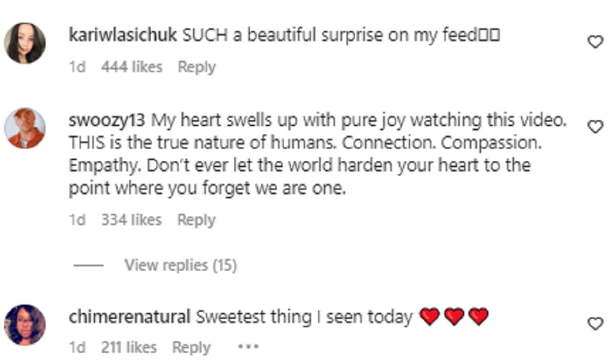This screenshot has height=364, width=609.
Task: Like swoozy13's comment with the heart
Action: [x=594, y=127]
